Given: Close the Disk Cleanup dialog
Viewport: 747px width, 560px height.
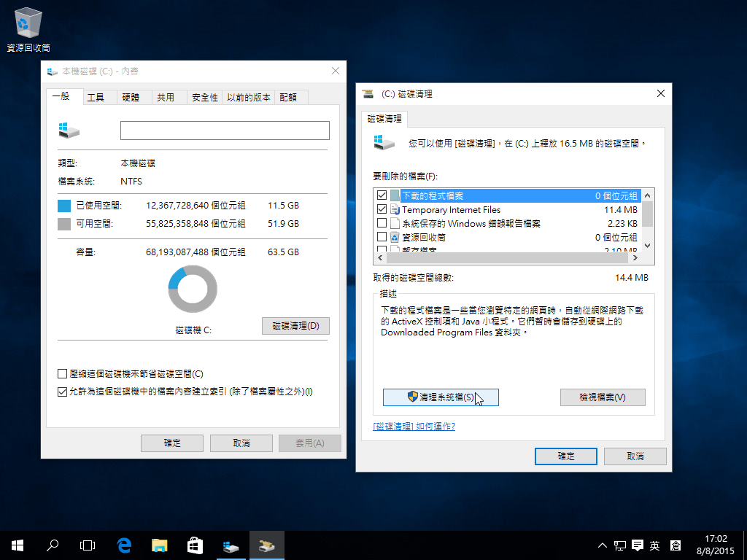Looking at the screenshot, I should (661, 93).
